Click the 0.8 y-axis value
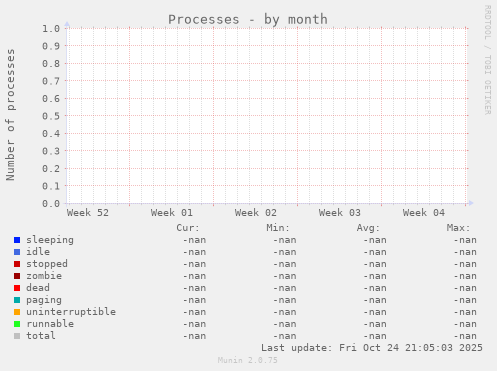 click(x=51, y=64)
